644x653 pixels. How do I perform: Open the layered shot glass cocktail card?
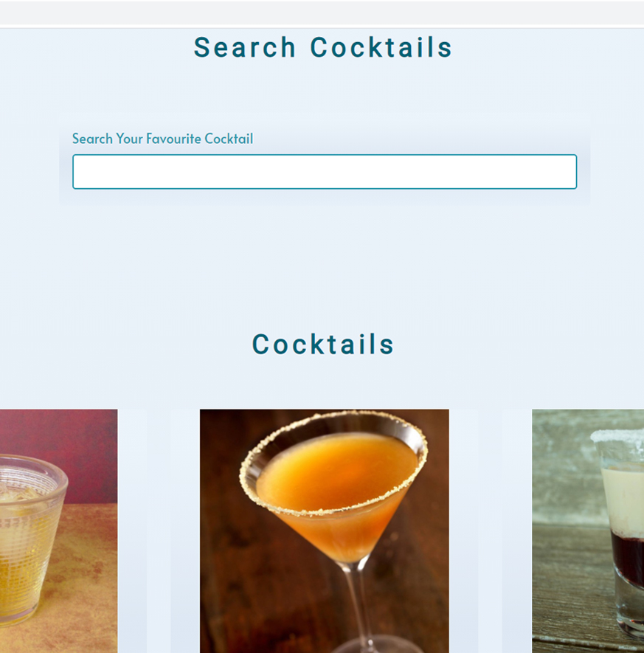pyautogui.click(x=588, y=531)
